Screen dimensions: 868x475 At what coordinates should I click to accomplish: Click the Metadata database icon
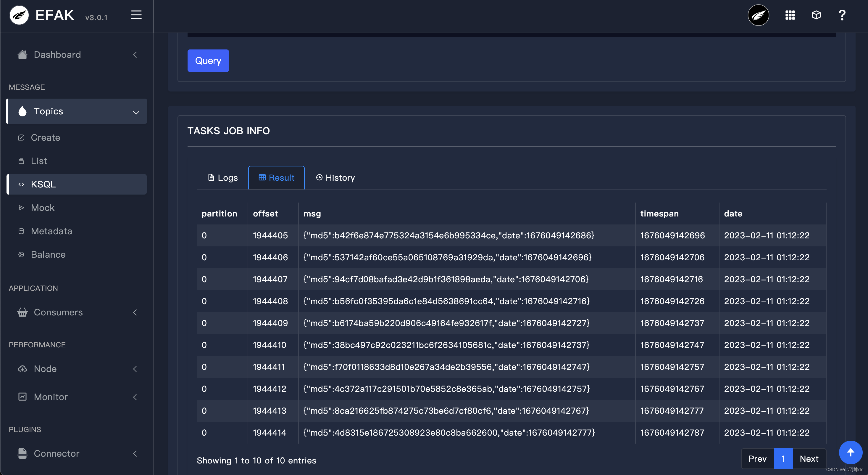coord(21,231)
